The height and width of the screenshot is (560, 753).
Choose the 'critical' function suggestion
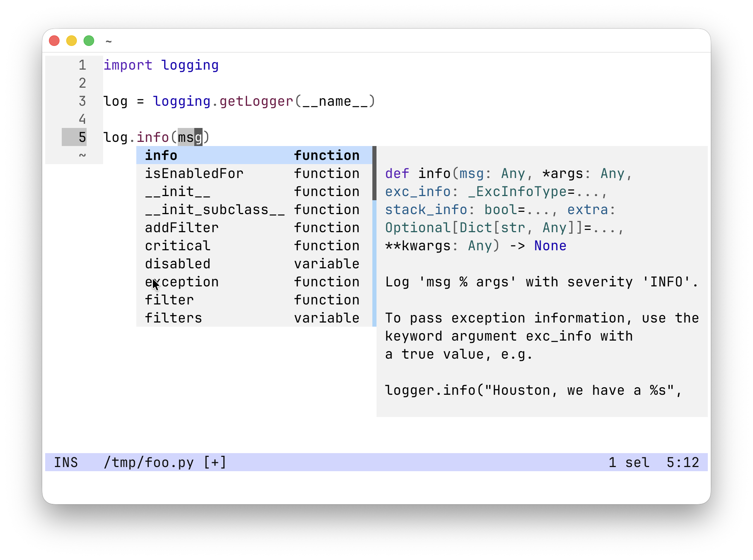(177, 246)
